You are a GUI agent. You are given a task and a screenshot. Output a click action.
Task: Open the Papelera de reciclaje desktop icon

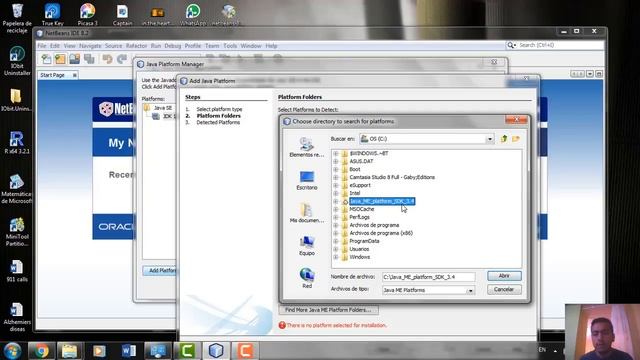[x=17, y=18]
